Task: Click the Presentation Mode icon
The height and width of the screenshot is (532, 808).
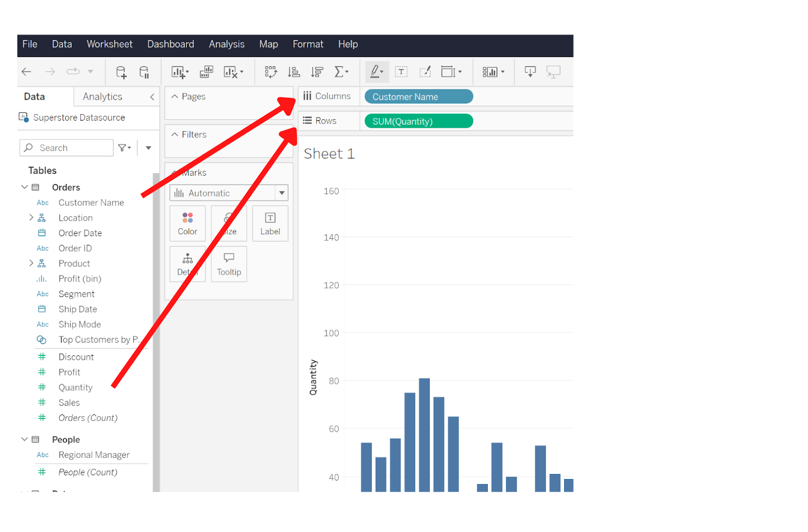Action: (x=553, y=72)
